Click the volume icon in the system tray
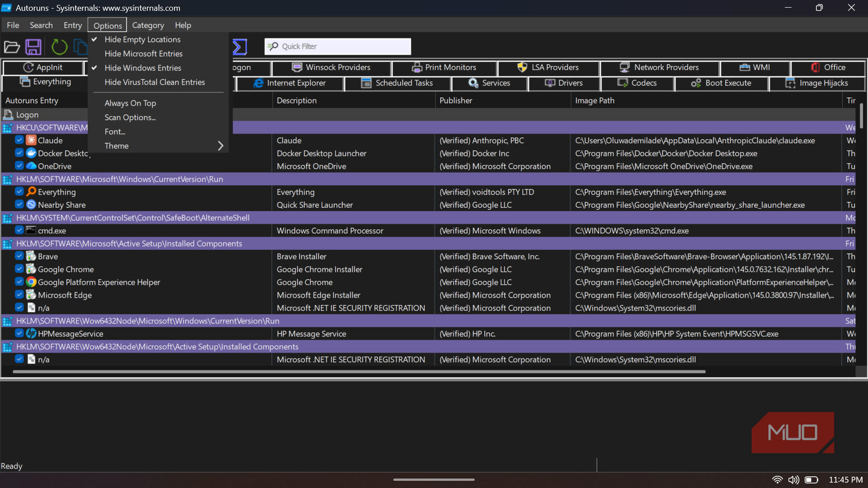The image size is (868, 488). click(794, 480)
